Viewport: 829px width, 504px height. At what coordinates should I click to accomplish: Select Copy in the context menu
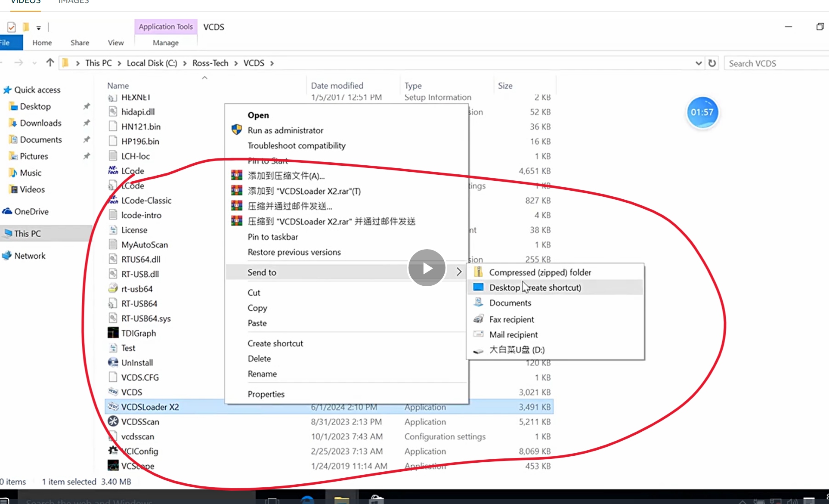[x=257, y=308]
